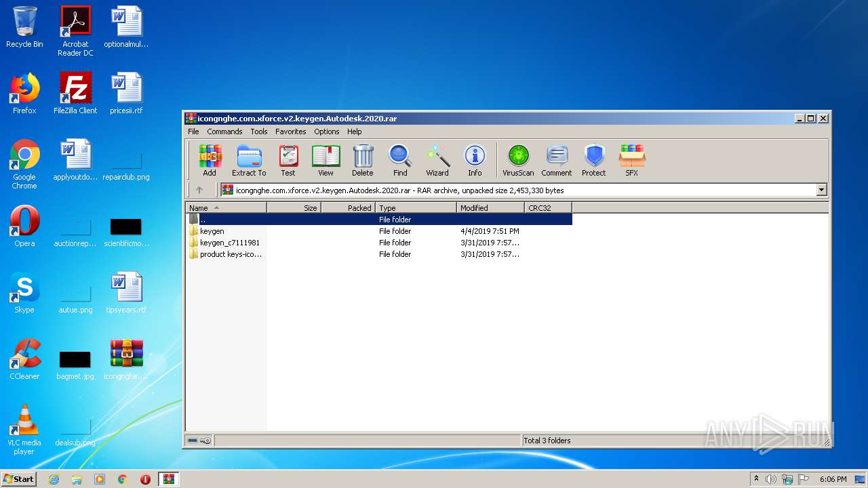Open the Tools menu
The image size is (868, 488).
point(259,131)
